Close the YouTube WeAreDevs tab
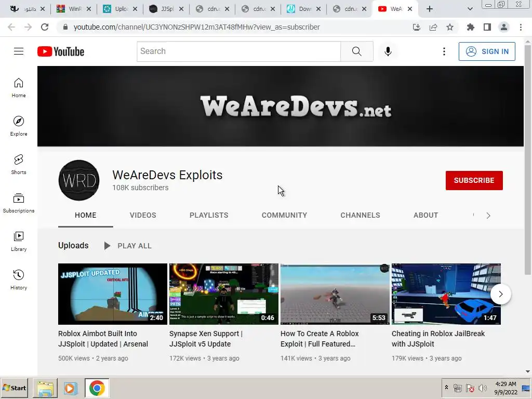This screenshot has height=399, width=532. tap(410, 9)
